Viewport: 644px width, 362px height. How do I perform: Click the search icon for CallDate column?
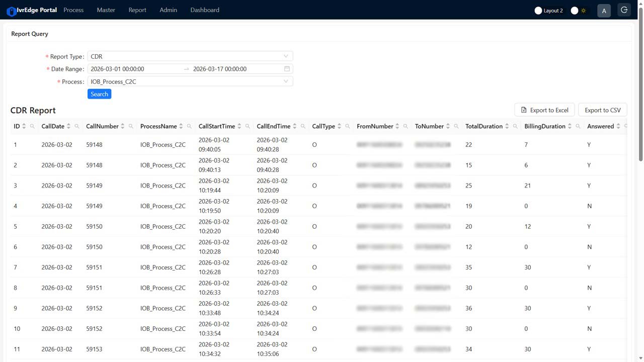tap(77, 127)
